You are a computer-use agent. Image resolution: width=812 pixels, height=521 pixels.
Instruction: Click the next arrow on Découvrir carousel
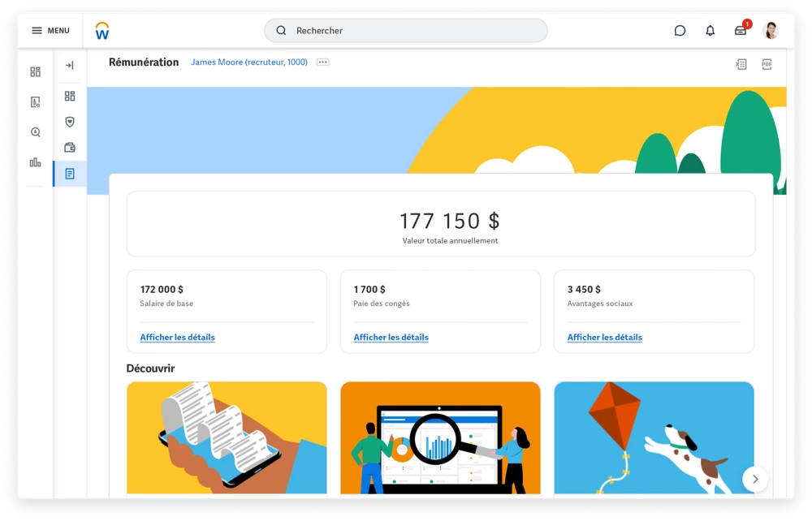[x=754, y=480]
